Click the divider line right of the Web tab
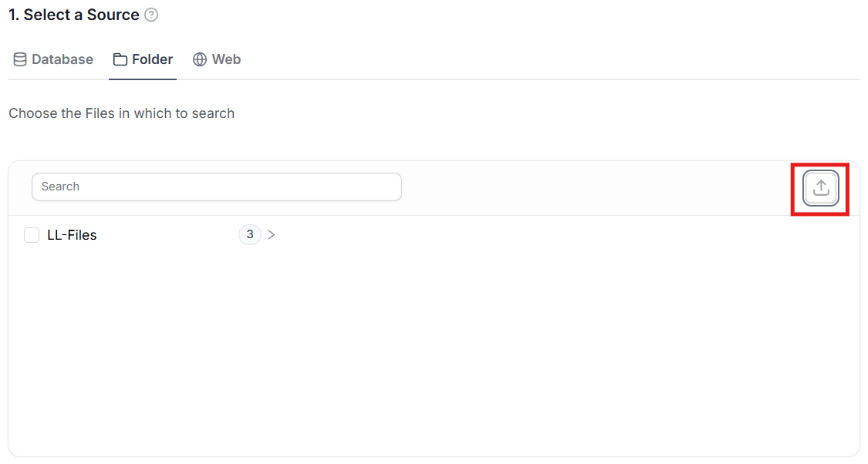Screen dimensions: 868x464 point(540,79)
